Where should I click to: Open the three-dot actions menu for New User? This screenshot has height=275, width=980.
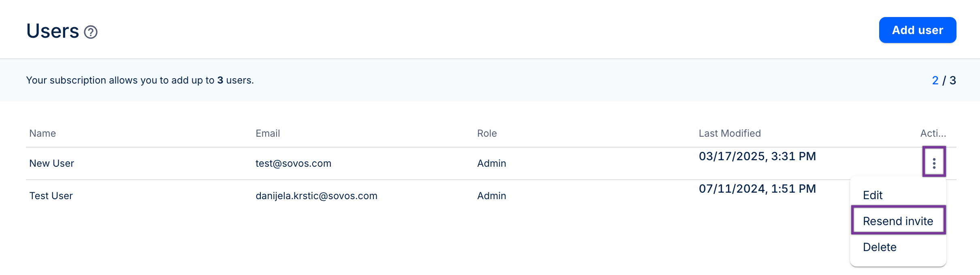point(934,163)
